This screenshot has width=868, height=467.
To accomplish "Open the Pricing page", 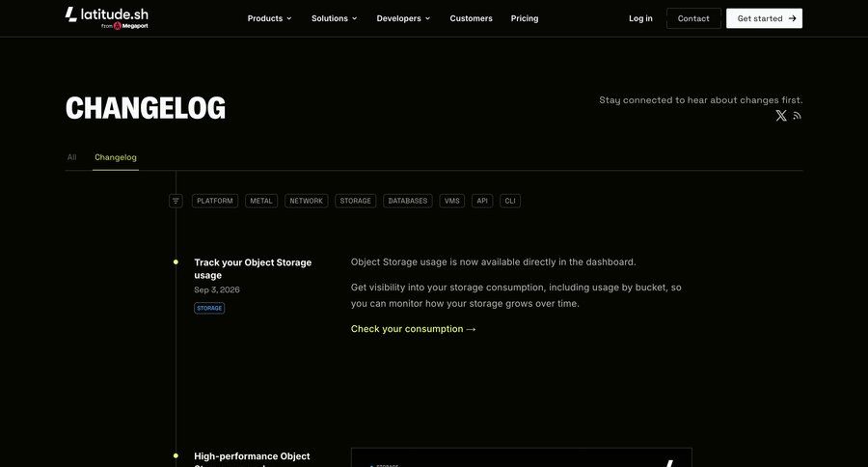I will 525,18.
